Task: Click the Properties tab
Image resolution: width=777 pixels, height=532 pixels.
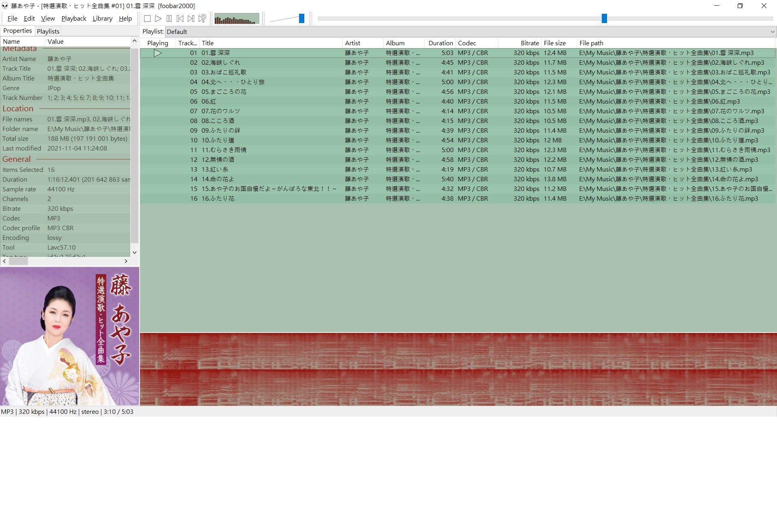Action: (x=17, y=31)
